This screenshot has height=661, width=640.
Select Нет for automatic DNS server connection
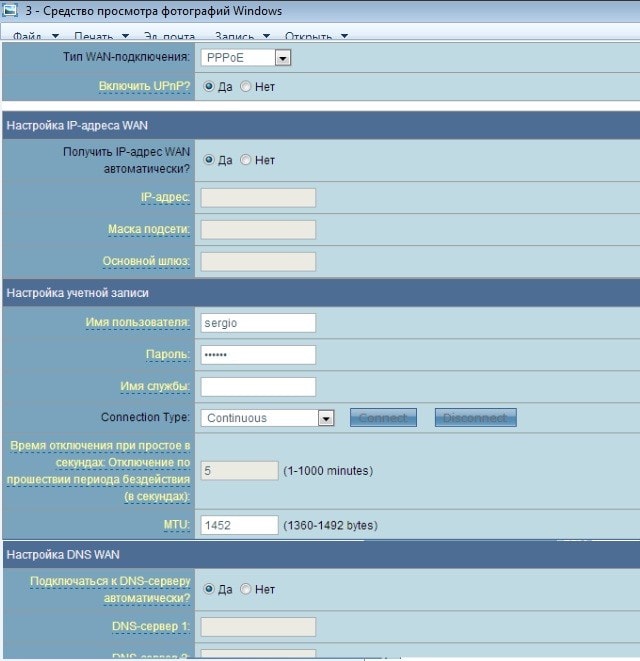coord(246,589)
